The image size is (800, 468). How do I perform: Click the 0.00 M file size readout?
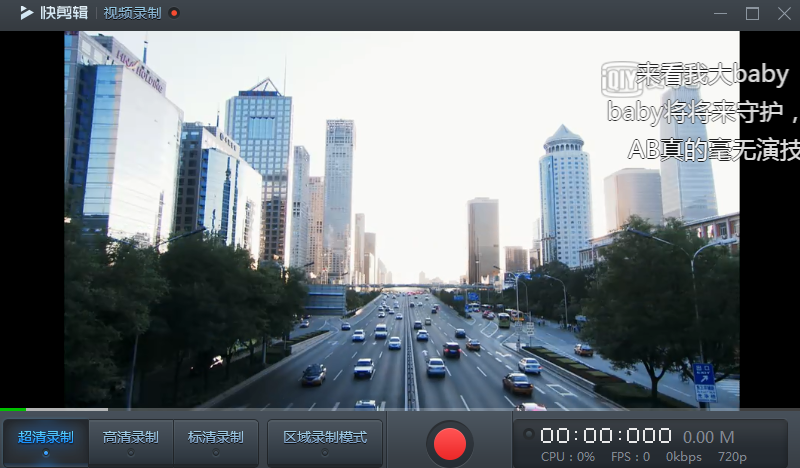point(709,437)
